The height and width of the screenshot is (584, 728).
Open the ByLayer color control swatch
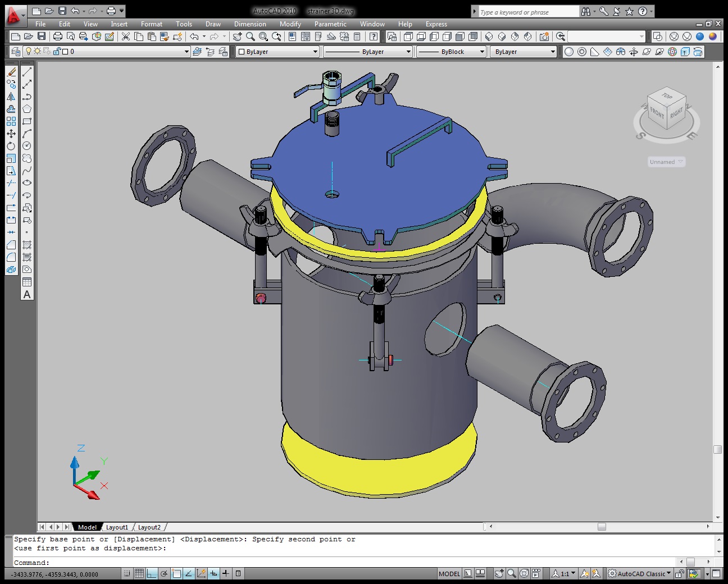[x=242, y=52]
